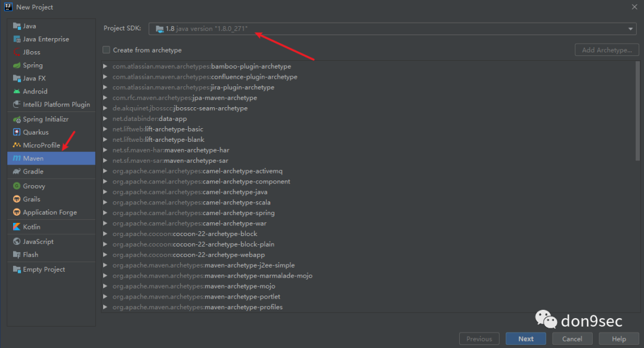Image resolution: width=644 pixels, height=348 pixels.
Task: Click the Java FX icon
Action: pyautogui.click(x=17, y=79)
